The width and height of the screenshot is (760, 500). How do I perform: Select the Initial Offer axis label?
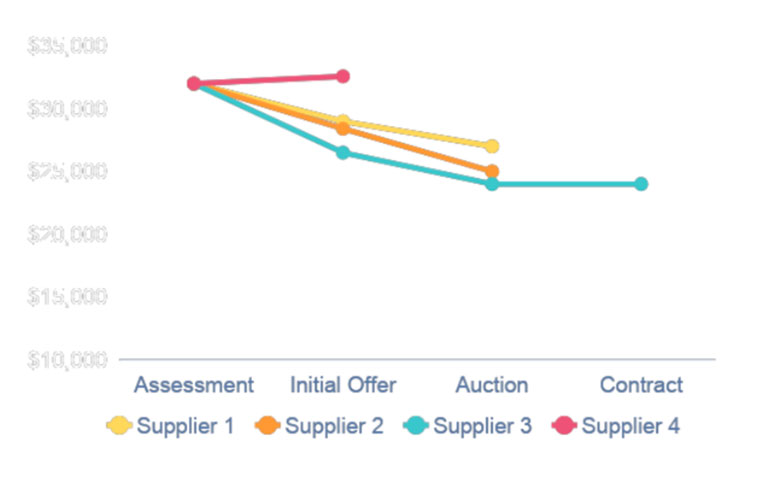point(343,385)
